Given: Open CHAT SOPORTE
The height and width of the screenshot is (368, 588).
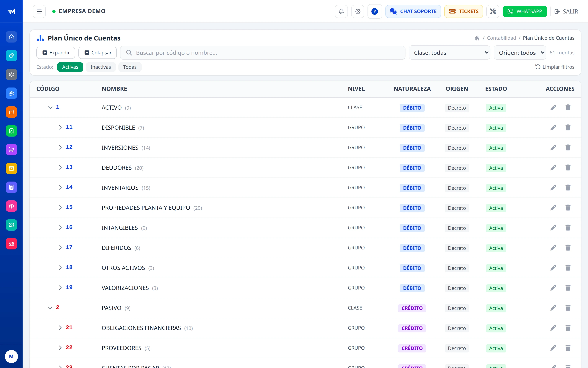Looking at the screenshot, I should click(x=413, y=11).
